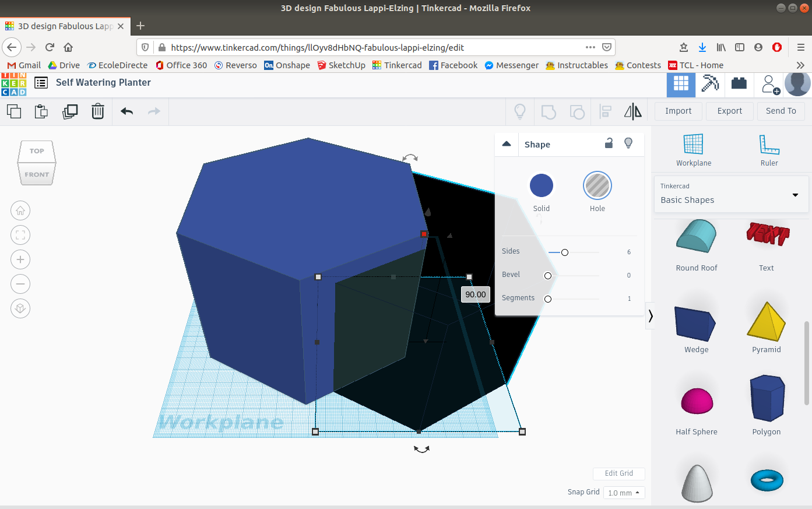Click the Segments slider handle
Screen dimensions: 812x509
pos(548,299)
